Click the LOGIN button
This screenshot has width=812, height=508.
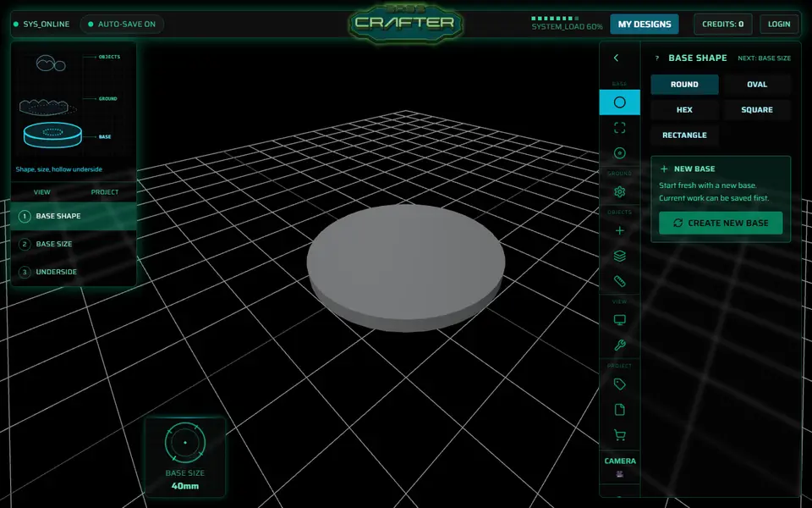[x=779, y=24]
